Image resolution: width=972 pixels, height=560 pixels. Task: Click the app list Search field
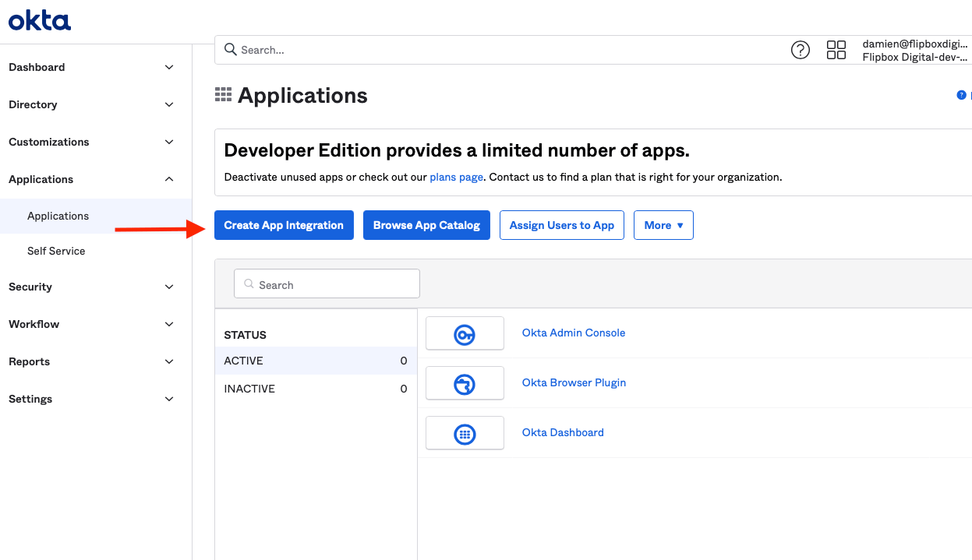[x=326, y=284]
